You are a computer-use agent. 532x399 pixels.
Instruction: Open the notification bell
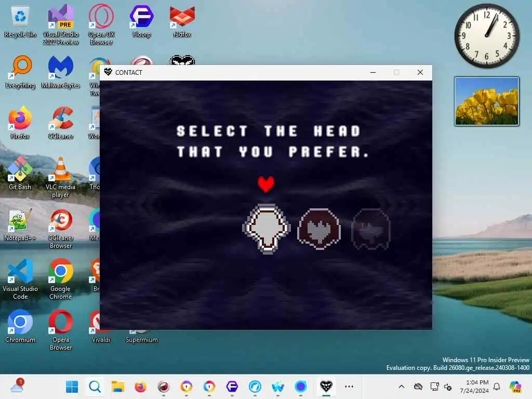pos(497,387)
